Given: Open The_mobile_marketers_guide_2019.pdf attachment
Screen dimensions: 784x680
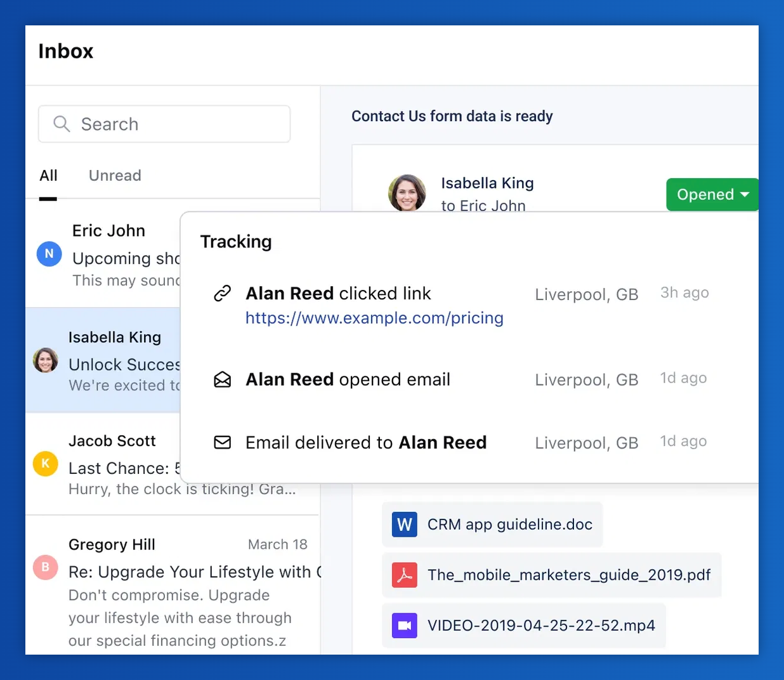Looking at the screenshot, I should [552, 575].
